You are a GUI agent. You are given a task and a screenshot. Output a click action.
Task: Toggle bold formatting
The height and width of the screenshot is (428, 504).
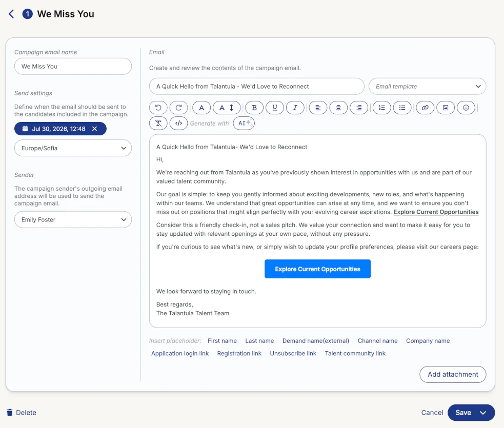(254, 108)
